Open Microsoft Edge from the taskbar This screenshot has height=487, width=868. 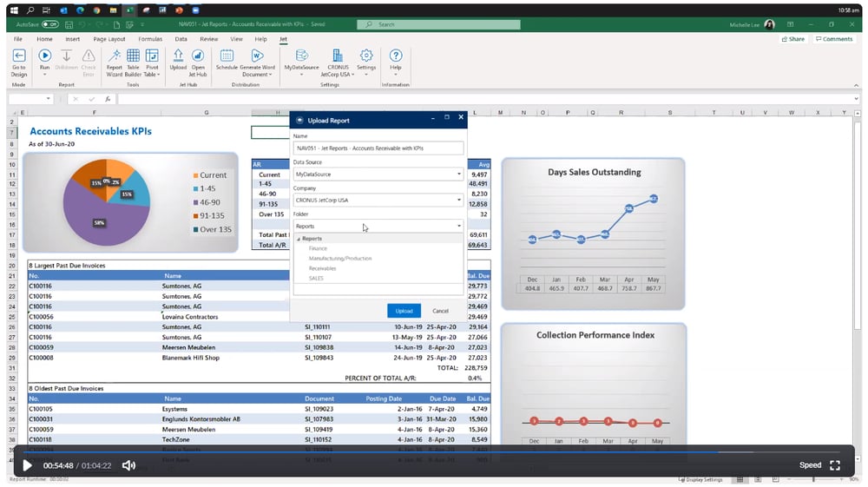80,10
